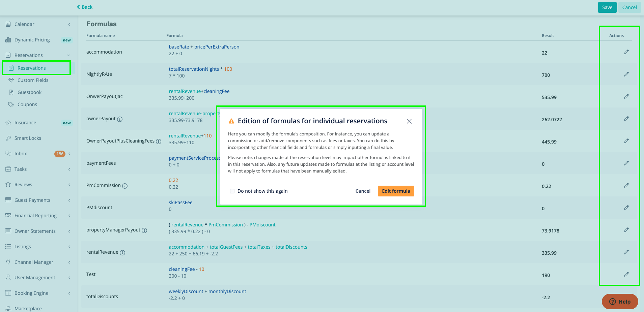Open Guestbook submenu item
644x312 pixels.
pos(29,92)
